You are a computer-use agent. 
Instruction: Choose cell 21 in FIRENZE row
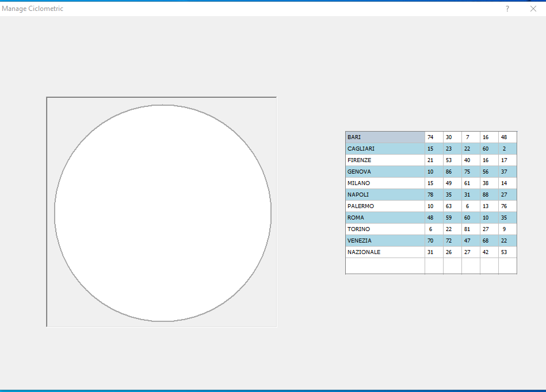click(434, 160)
